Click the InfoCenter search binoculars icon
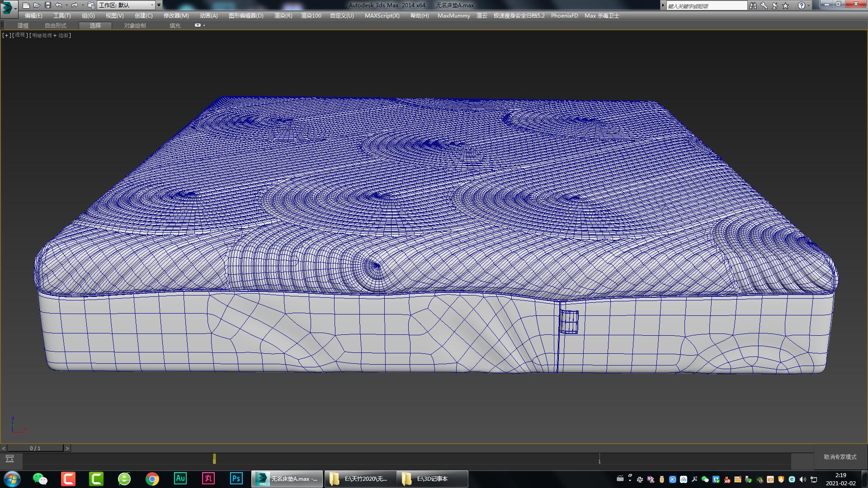868x488 pixels. [x=753, y=5]
